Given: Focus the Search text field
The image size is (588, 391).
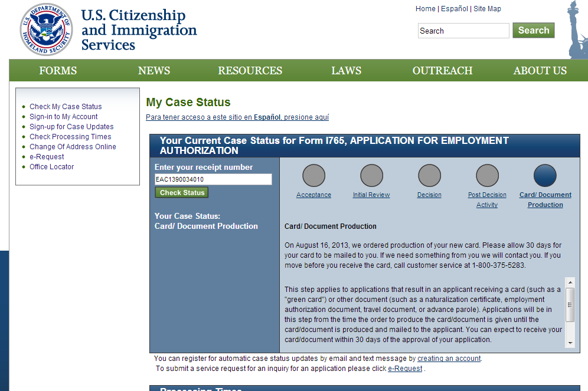Looking at the screenshot, I should click(x=463, y=31).
